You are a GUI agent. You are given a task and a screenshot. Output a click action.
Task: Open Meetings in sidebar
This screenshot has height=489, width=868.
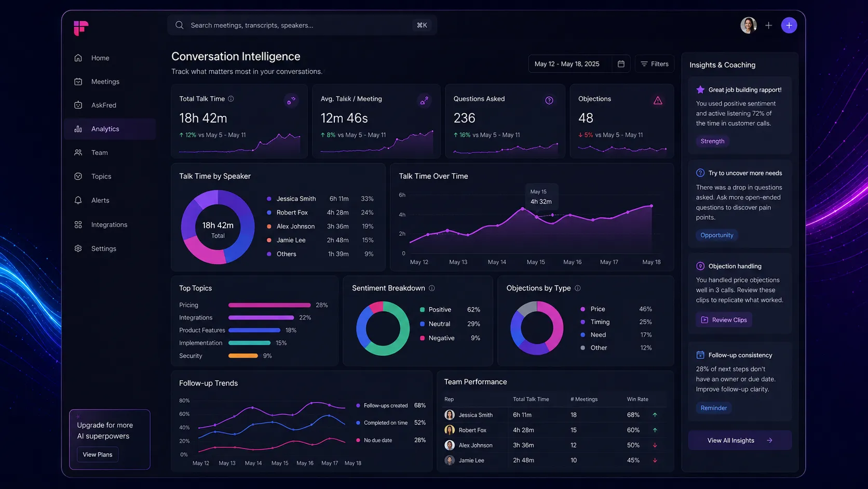tap(110, 82)
